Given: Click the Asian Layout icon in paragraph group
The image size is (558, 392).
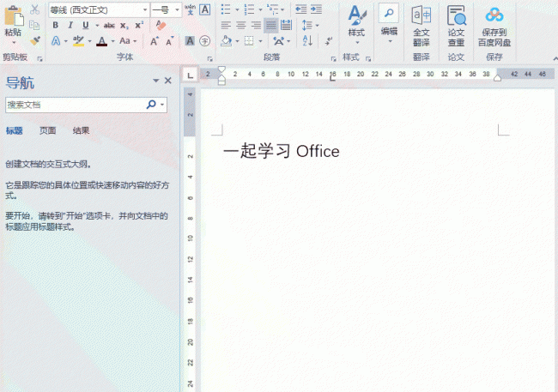Looking at the screenshot, I should coord(279,41).
